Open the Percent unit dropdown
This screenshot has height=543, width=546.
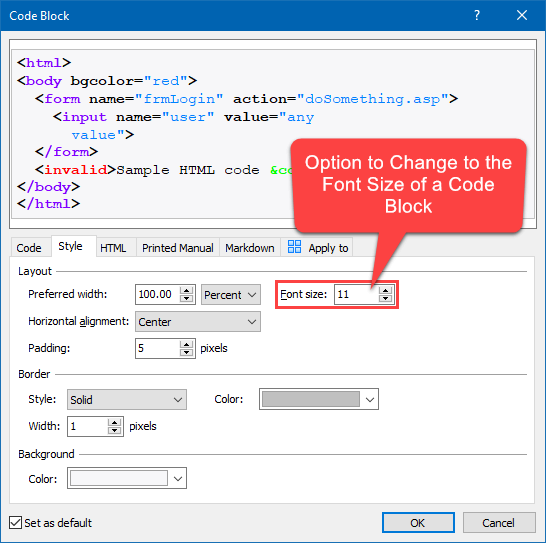pos(231,295)
